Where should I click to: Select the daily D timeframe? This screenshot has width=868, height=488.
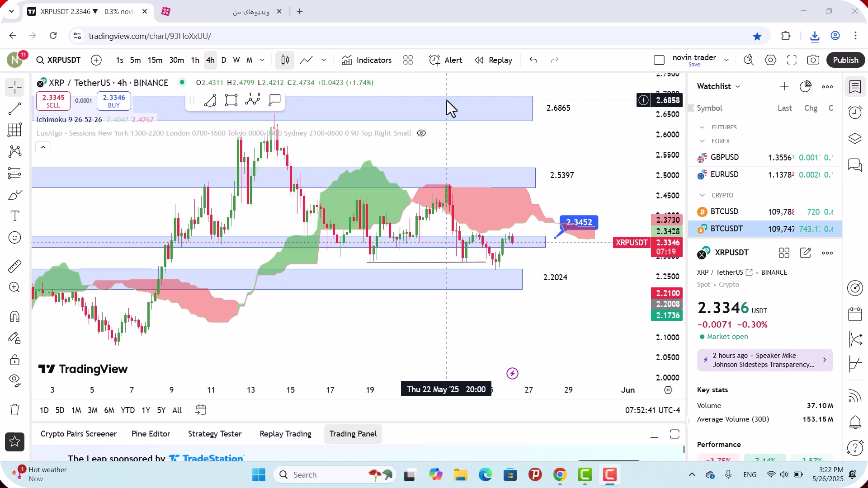tap(224, 60)
